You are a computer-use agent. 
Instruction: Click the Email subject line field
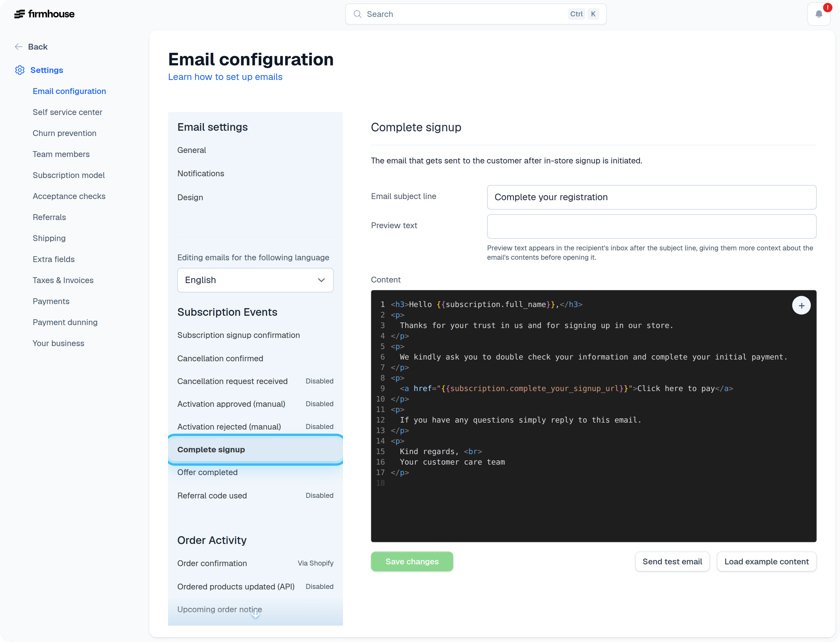coord(651,197)
